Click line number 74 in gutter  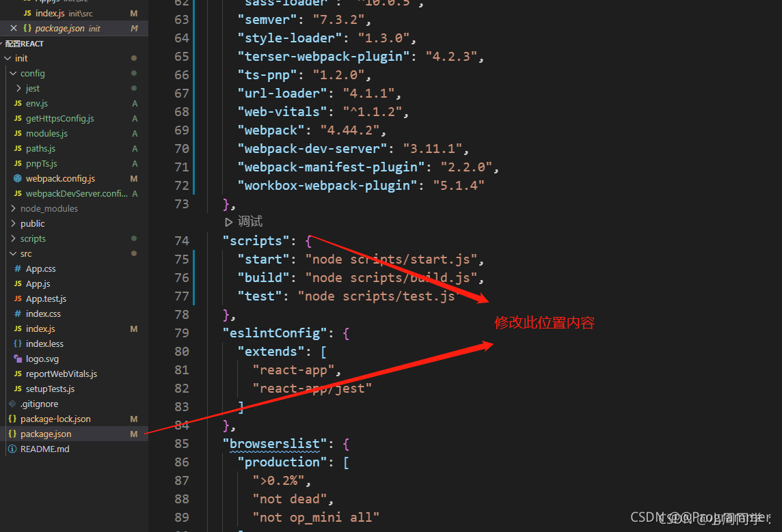click(x=182, y=241)
